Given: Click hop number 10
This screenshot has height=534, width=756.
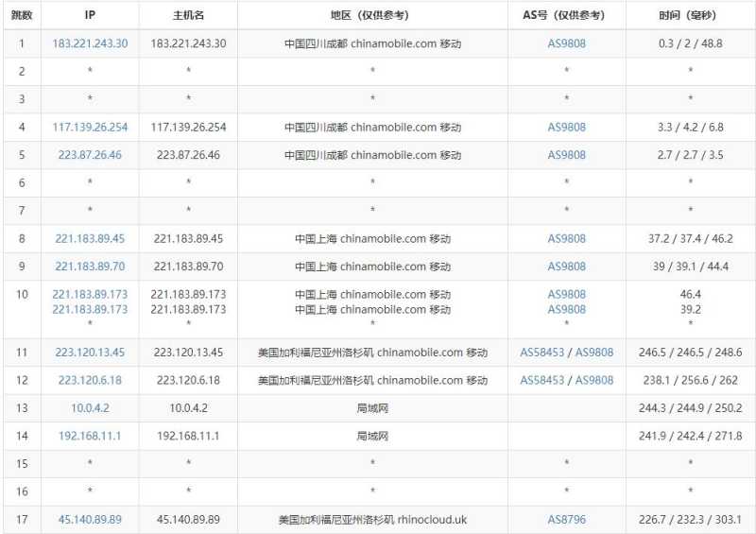Looking at the screenshot, I should 22,294.
